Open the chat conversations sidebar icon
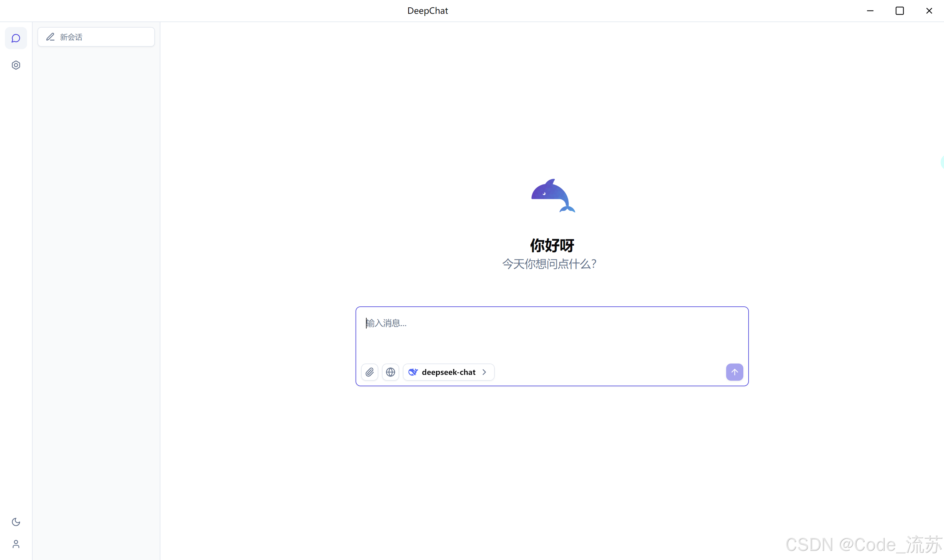This screenshot has width=944, height=560. [16, 38]
